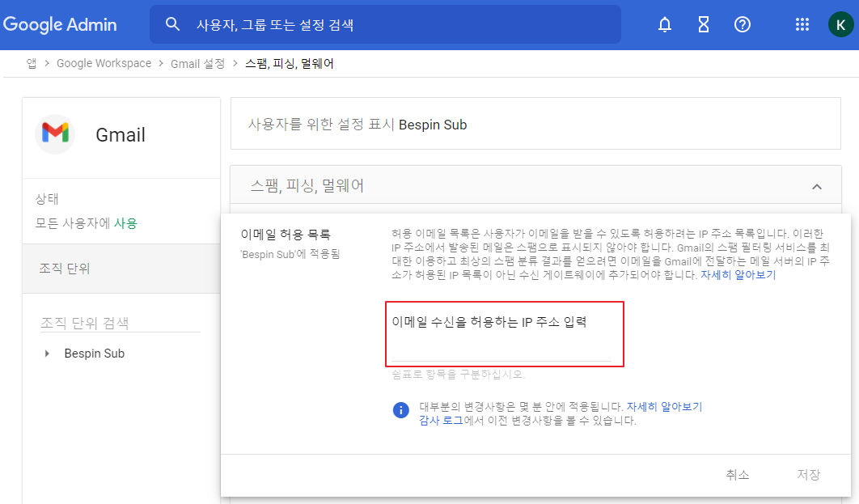Open the notifications bell
The width and height of the screenshot is (859, 504).
tap(665, 24)
